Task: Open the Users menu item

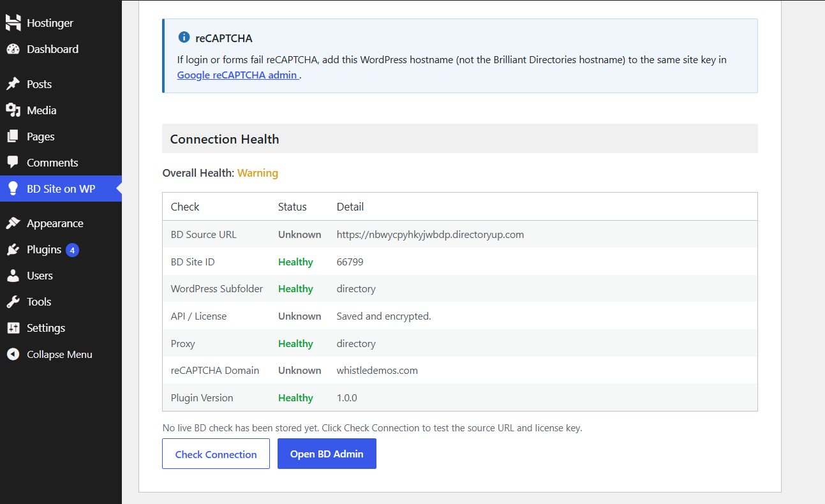Action: [x=61, y=276]
